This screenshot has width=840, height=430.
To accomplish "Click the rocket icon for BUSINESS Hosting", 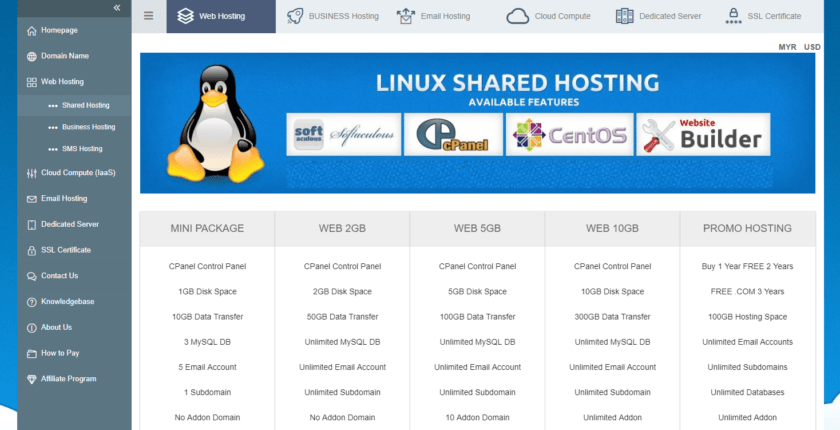I will 295,16.
